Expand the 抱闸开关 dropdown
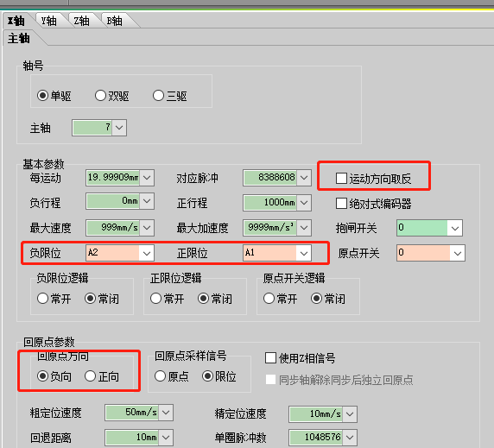This screenshot has height=448, width=494. (x=454, y=228)
